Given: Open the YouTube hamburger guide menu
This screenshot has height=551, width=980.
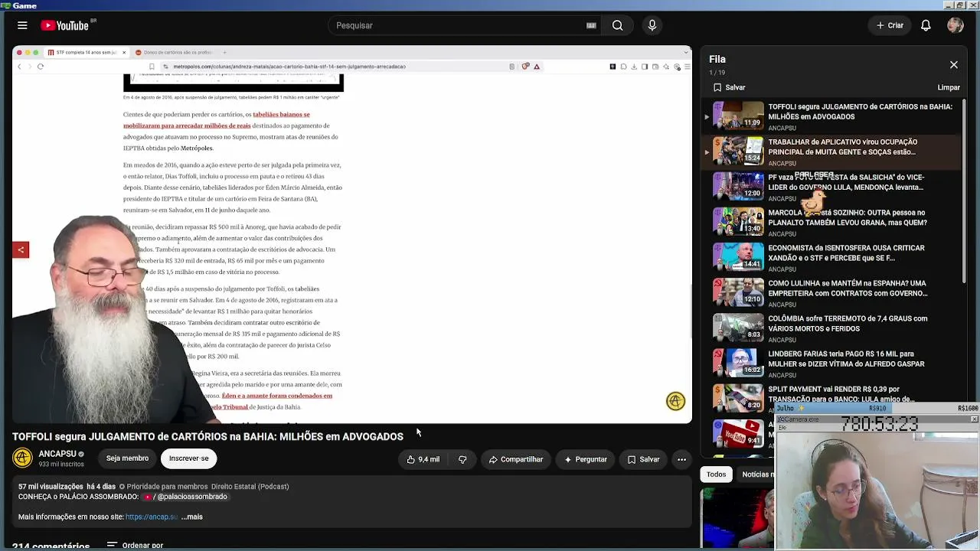Looking at the screenshot, I should pos(22,25).
